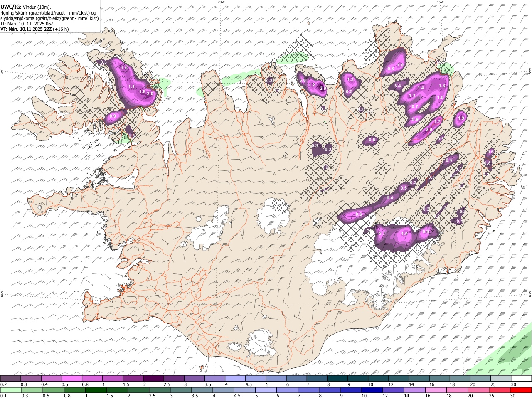The image size is (532, 399).
Task: Select the upper legend swatch labeled 1
Action: tap(112, 378)
